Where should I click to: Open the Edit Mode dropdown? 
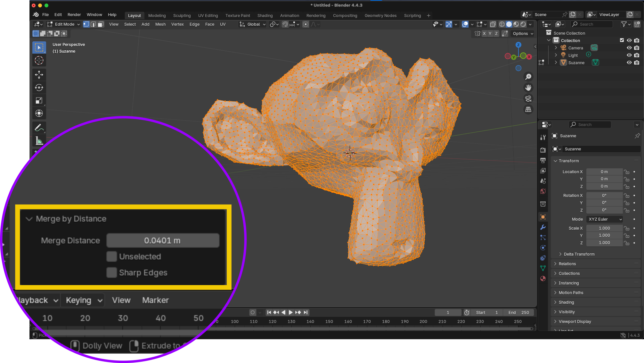click(x=63, y=24)
